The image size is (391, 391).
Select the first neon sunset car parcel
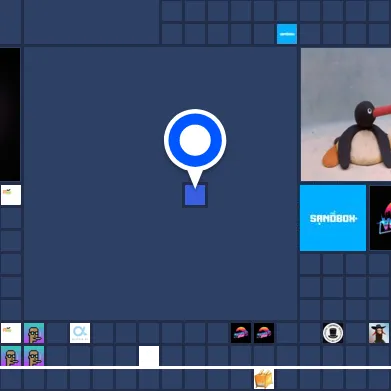(241, 333)
